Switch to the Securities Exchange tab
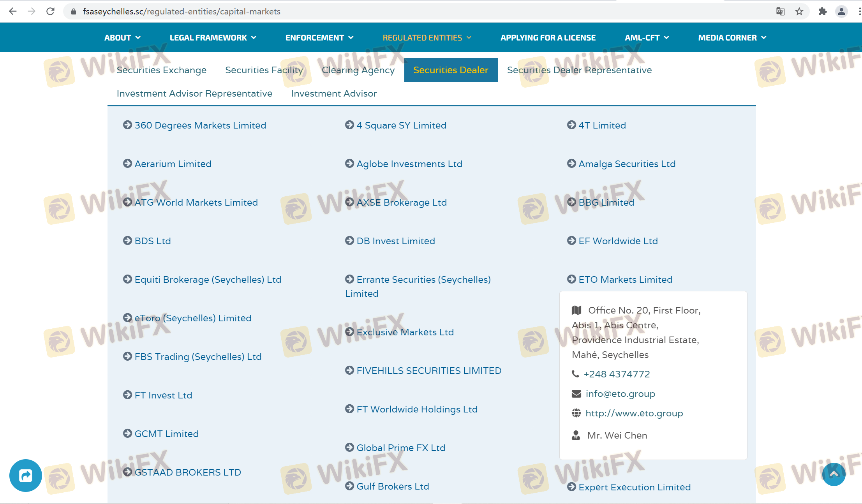Image resolution: width=862 pixels, height=504 pixels. [162, 70]
